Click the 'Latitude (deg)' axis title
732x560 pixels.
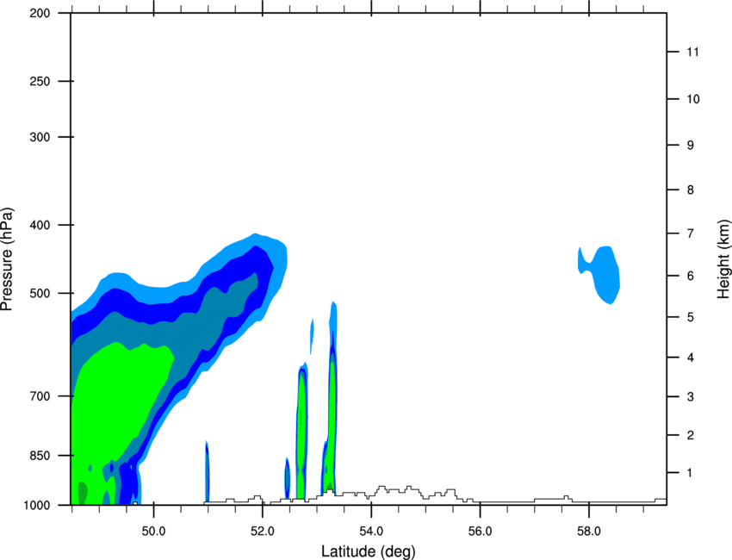(x=368, y=551)
